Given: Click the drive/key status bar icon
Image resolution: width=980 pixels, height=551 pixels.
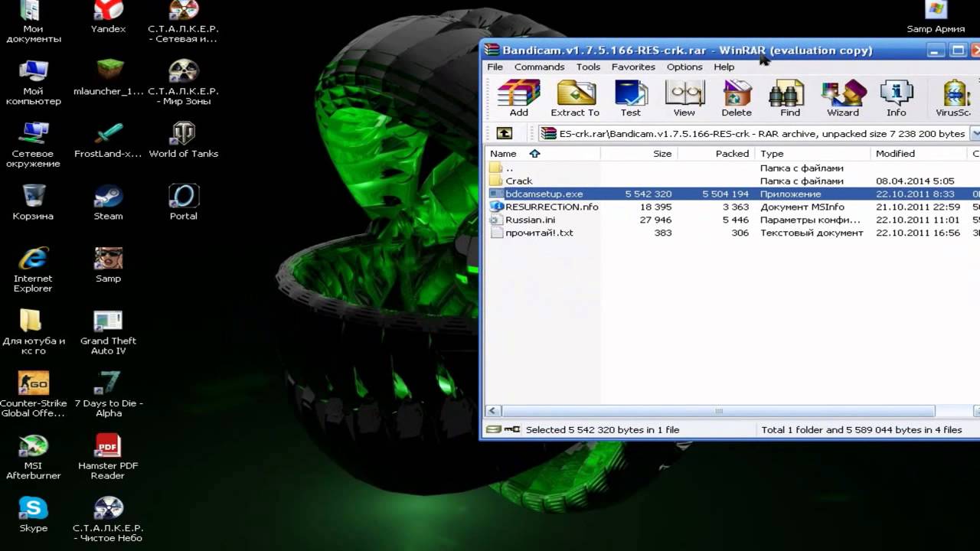Looking at the screenshot, I should (x=503, y=429).
